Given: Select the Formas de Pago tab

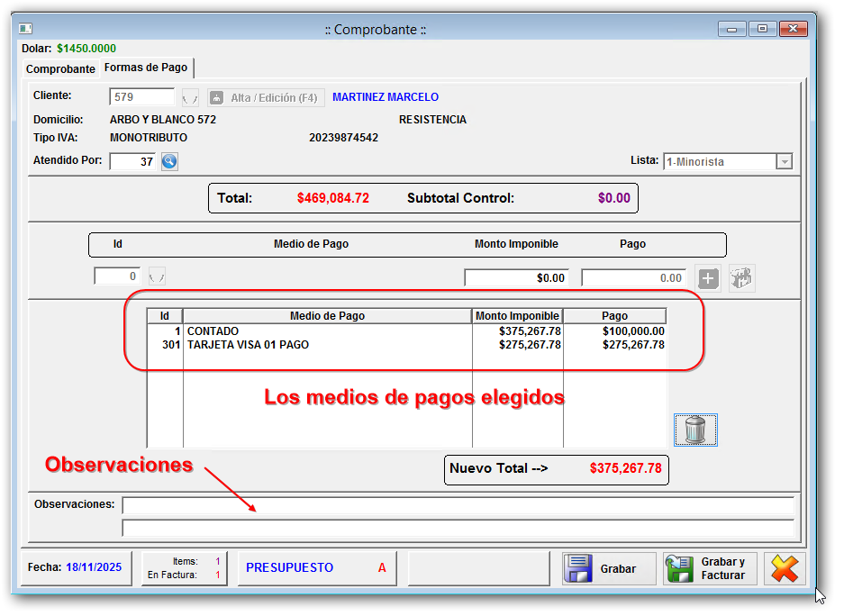Looking at the screenshot, I should 146,67.
